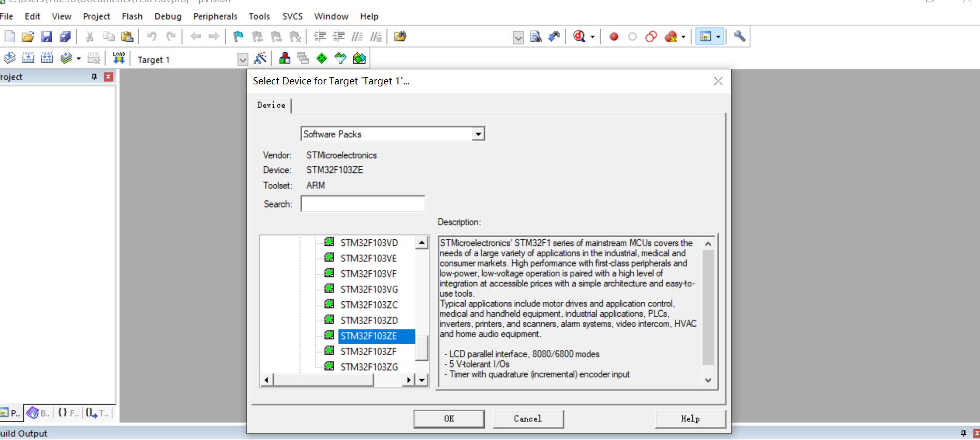Open the Debug menu

tap(168, 17)
